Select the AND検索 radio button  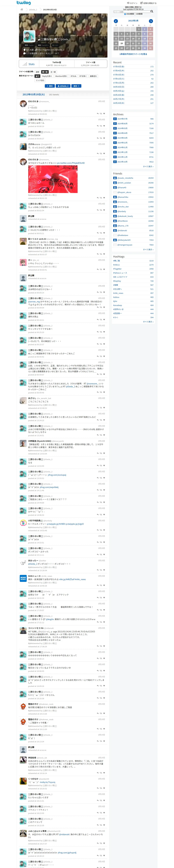tap(125, 14)
